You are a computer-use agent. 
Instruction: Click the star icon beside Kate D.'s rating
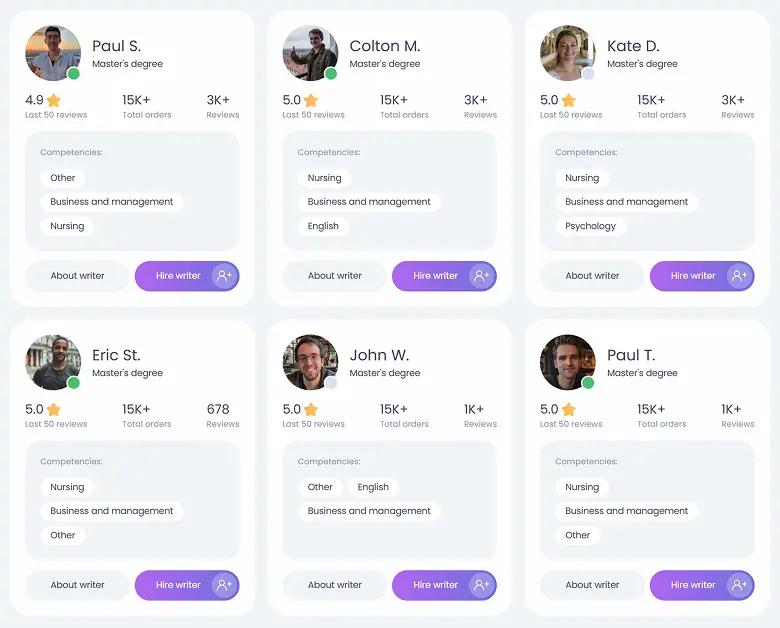pyautogui.click(x=569, y=100)
